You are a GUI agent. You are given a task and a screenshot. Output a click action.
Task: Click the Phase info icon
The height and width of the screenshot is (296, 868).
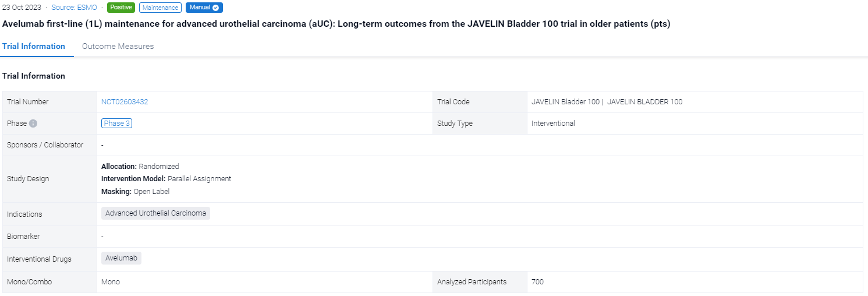click(33, 124)
